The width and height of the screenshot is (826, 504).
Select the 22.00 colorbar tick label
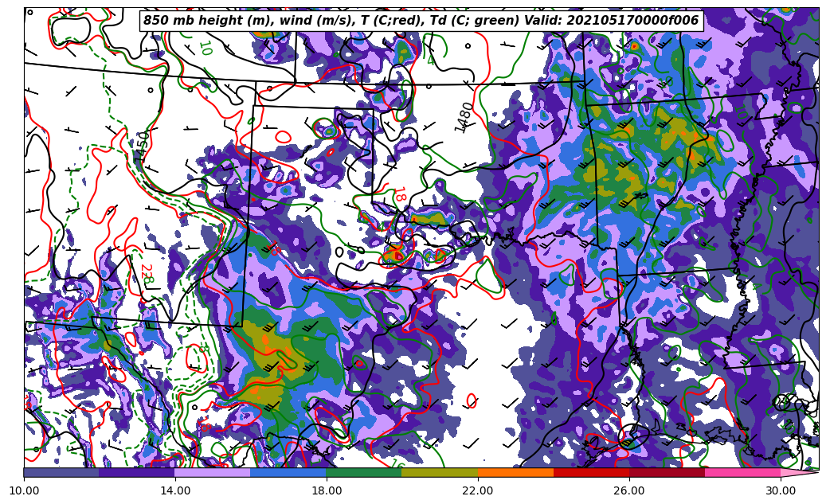[x=478, y=490]
